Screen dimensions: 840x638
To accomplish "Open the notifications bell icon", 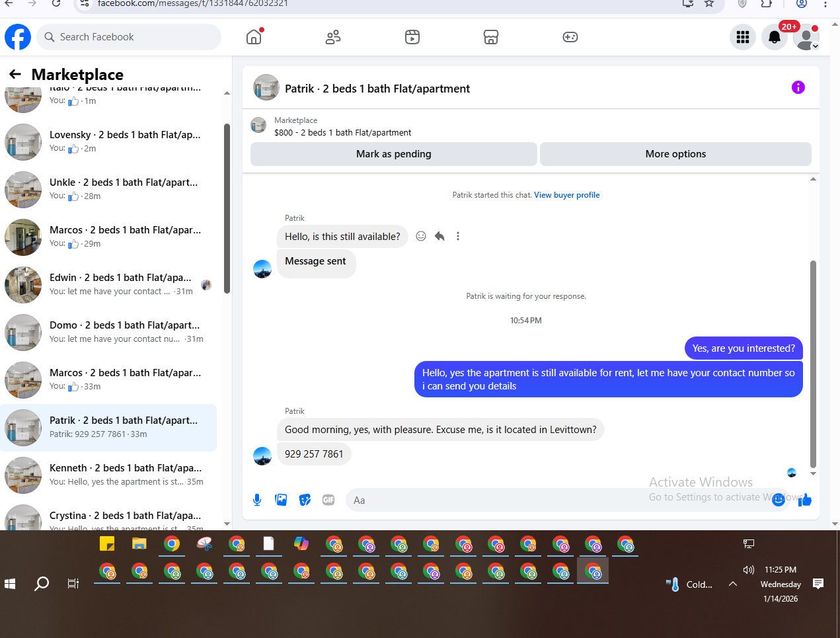I will [775, 37].
